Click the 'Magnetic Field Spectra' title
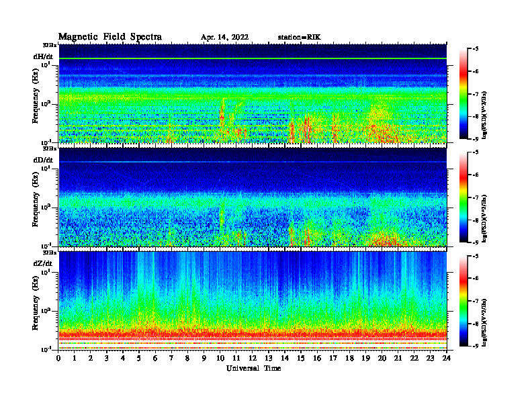This screenshot has width=532, height=411. click(x=110, y=37)
